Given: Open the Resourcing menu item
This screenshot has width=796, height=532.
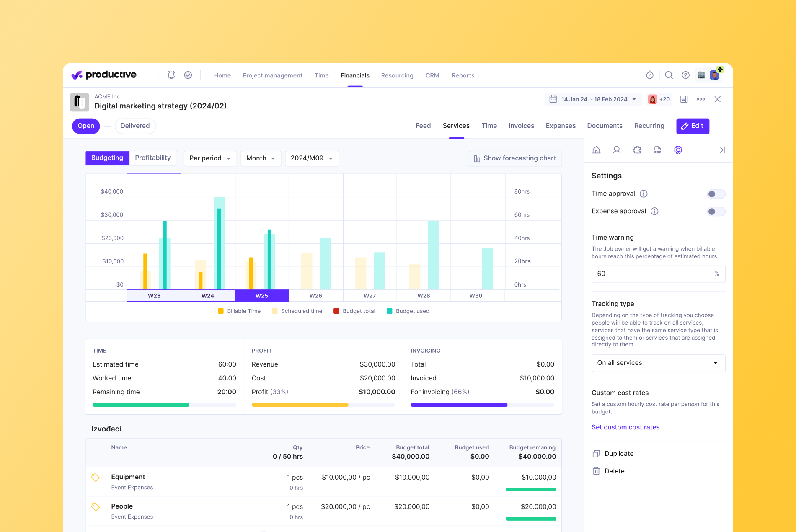Looking at the screenshot, I should click(x=397, y=75).
